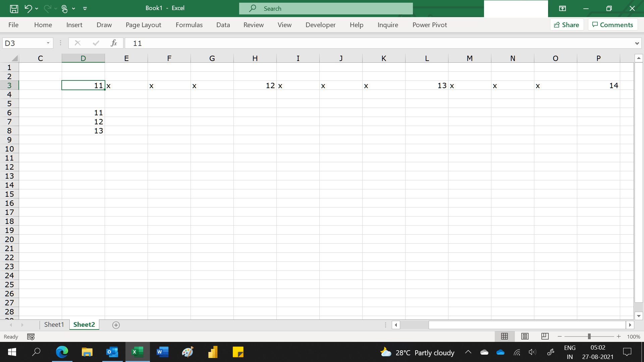
Task: Open the Comments button
Action: click(x=612, y=25)
